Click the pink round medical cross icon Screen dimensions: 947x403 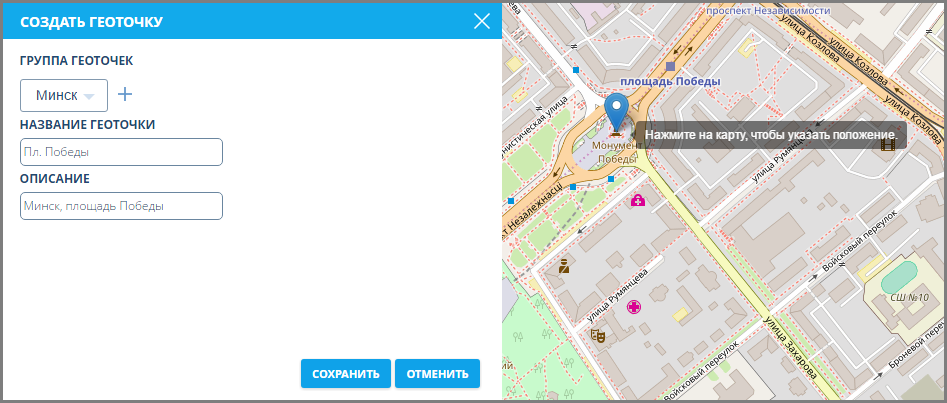633,307
